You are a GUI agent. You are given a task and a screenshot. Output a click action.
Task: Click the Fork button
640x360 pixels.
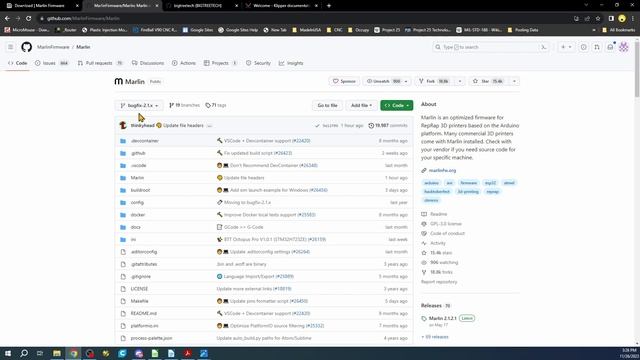(x=434, y=81)
